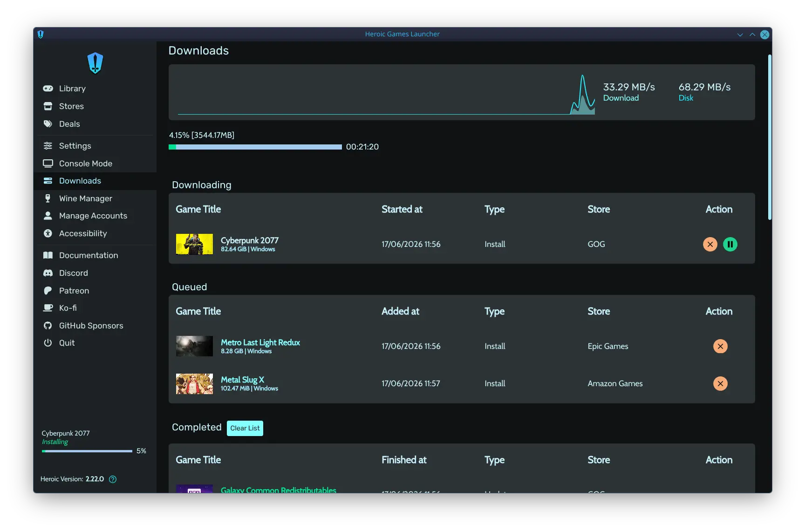
Task: Visit the Patreon link
Action: point(95,291)
